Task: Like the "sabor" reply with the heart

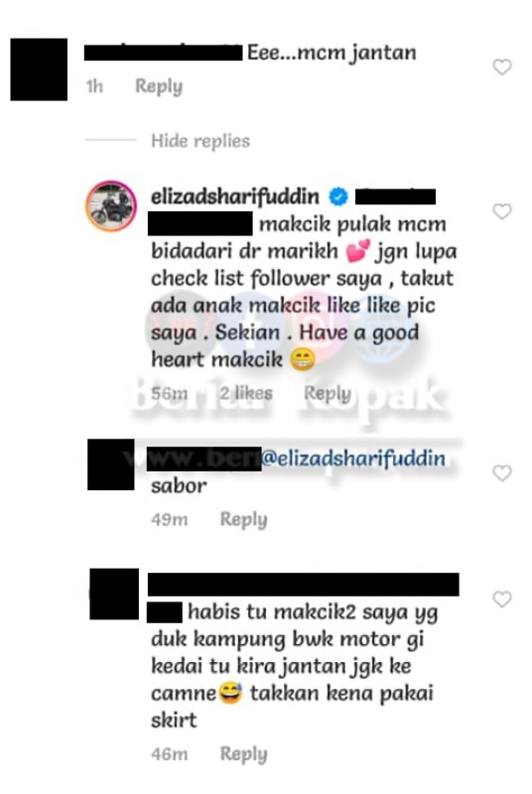Action: point(502,473)
